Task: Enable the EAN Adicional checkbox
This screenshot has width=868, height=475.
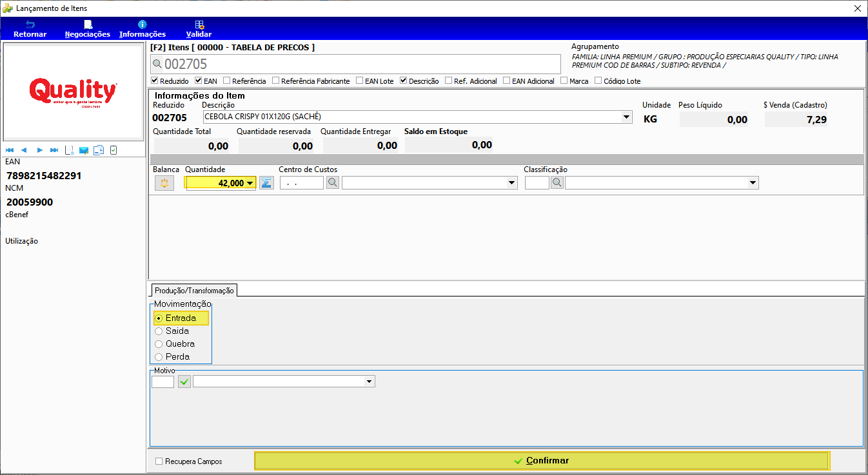Action: pyautogui.click(x=507, y=81)
